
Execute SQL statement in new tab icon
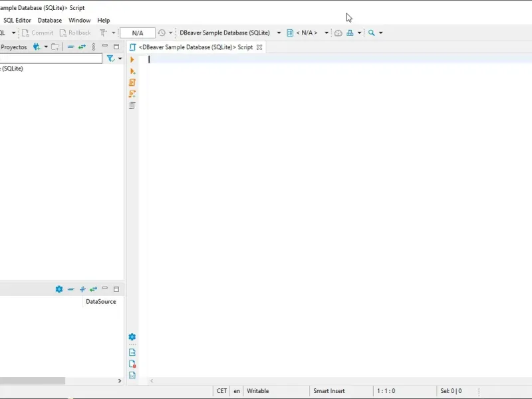pos(132,71)
